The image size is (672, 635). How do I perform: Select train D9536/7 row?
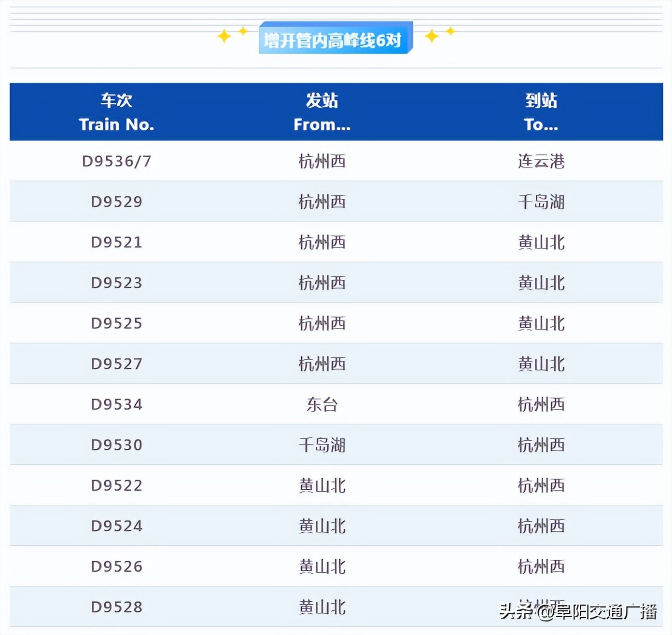click(336, 162)
